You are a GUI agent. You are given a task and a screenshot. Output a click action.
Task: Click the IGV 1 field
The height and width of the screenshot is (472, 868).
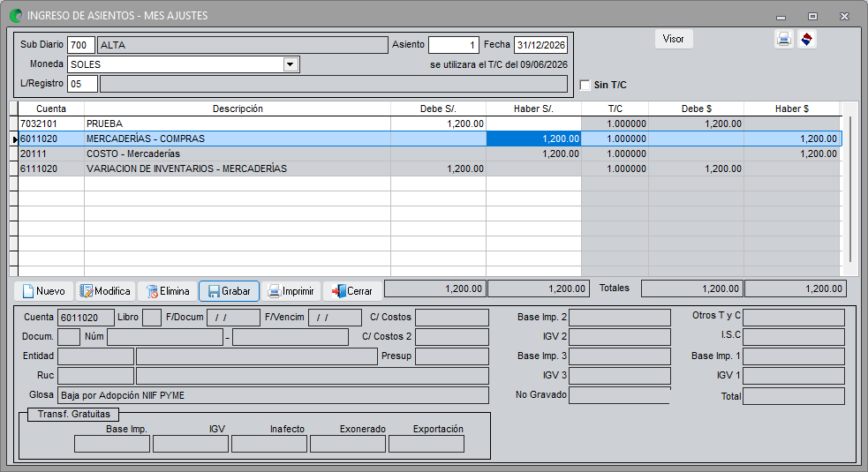(794, 376)
